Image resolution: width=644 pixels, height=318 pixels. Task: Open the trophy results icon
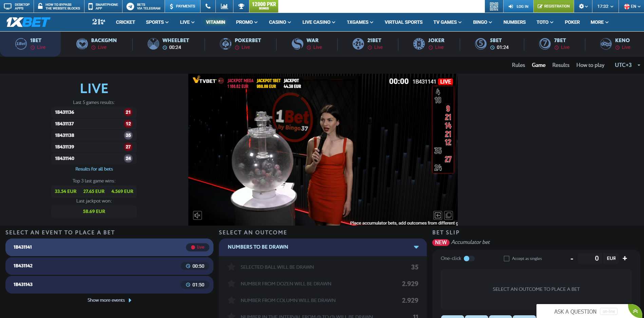[241, 6]
